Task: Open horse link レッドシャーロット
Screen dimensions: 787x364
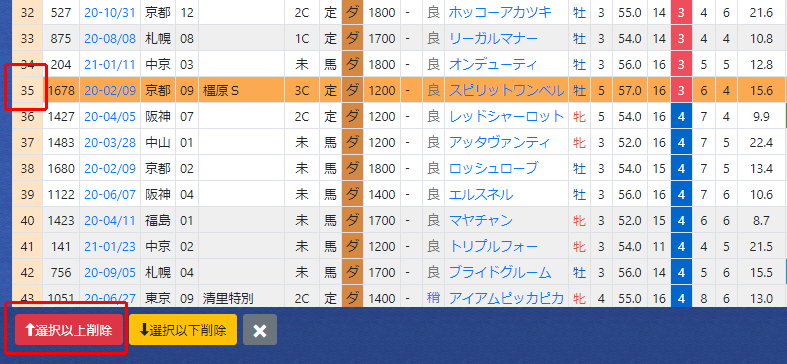Action: (x=506, y=116)
